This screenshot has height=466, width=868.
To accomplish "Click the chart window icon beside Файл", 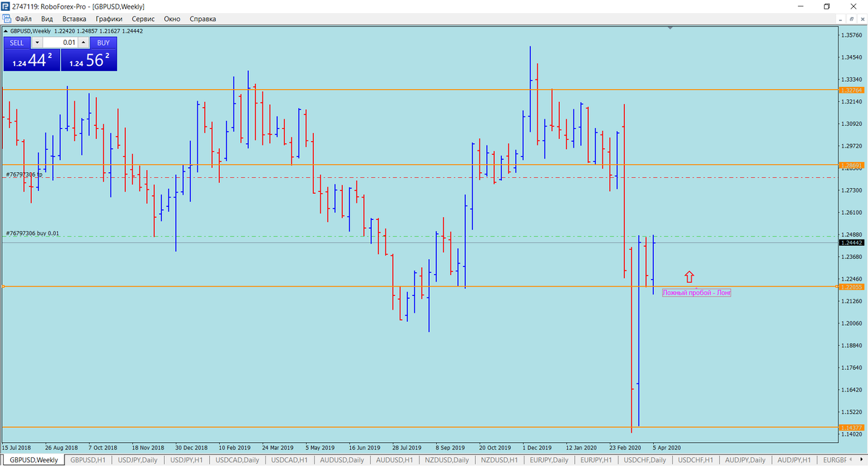I will [6, 19].
